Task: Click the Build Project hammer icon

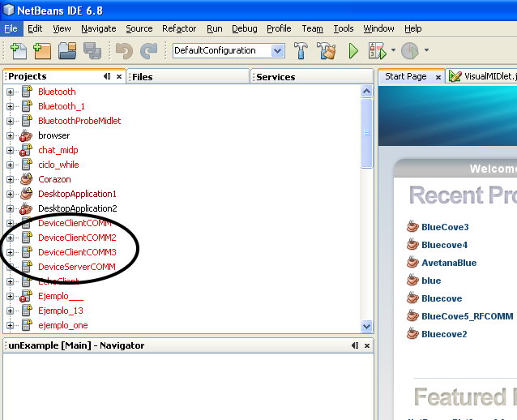Action: click(x=301, y=51)
